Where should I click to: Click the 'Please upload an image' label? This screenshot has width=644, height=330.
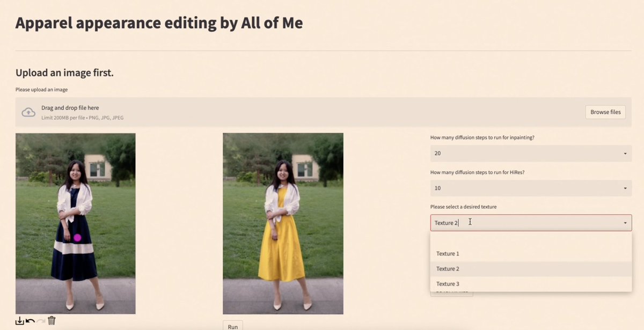point(41,90)
